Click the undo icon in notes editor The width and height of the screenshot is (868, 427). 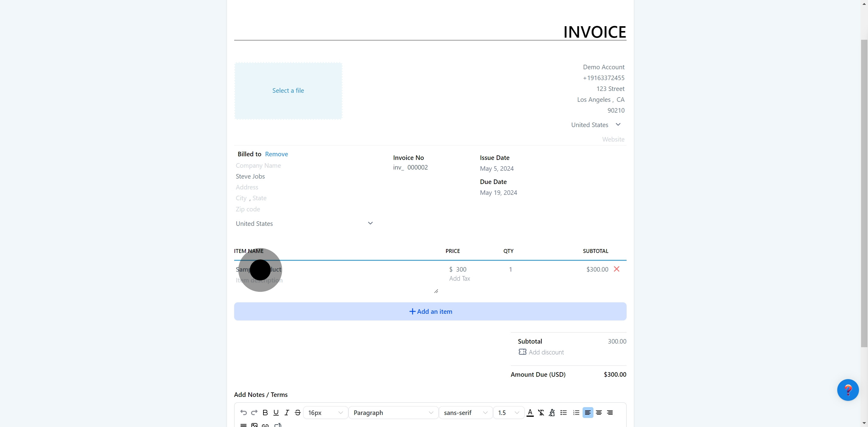(243, 413)
